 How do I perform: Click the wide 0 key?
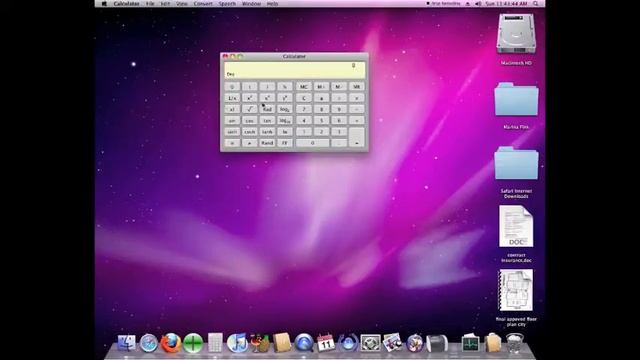312,143
